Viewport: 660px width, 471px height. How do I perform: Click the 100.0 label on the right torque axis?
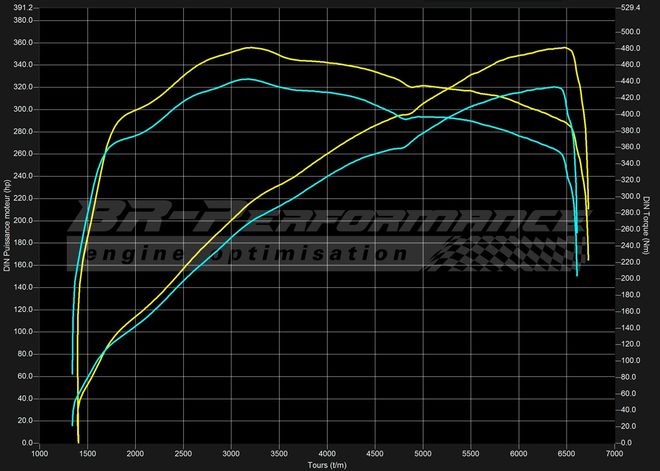[628, 360]
